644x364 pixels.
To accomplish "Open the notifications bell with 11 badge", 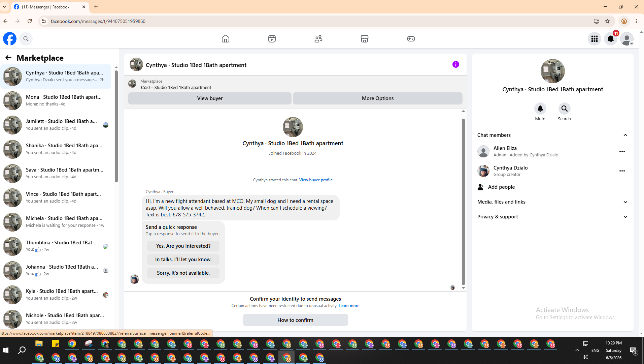I will click(611, 39).
